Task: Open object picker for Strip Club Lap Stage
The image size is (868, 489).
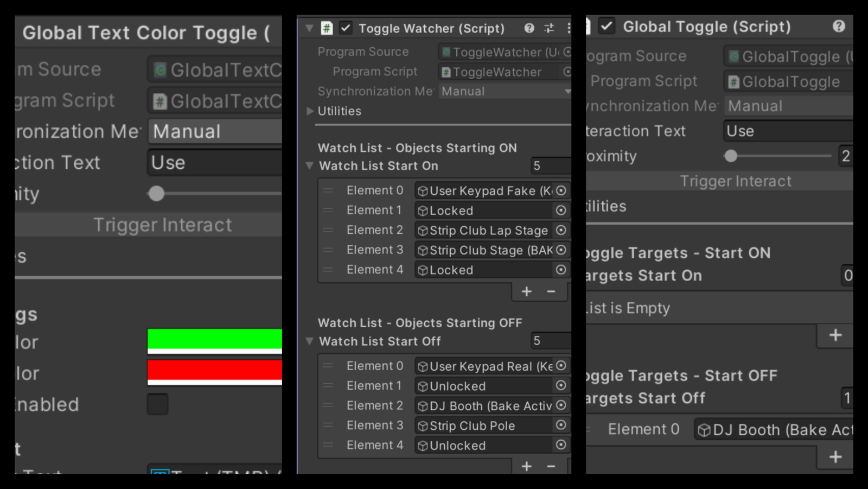Action: [561, 231]
